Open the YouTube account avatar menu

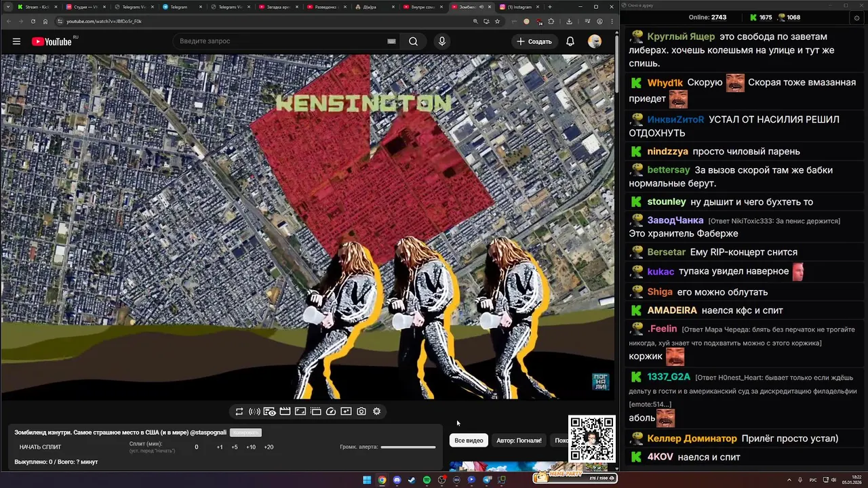coord(595,41)
